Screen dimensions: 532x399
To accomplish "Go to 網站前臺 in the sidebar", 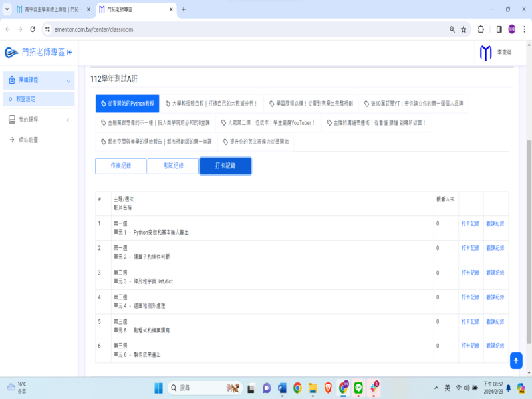I will click(28, 140).
